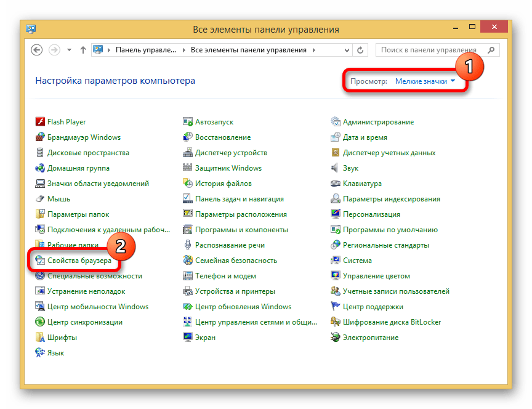Viewport: 532px width, 409px height.
Task: Open the Персонализация icon
Action: 335,214
